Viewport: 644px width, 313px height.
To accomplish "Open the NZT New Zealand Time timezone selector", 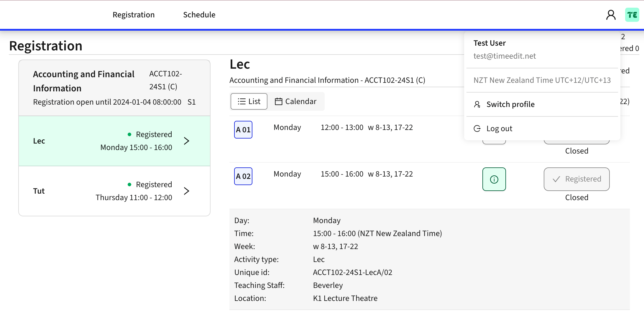I will coord(542,80).
